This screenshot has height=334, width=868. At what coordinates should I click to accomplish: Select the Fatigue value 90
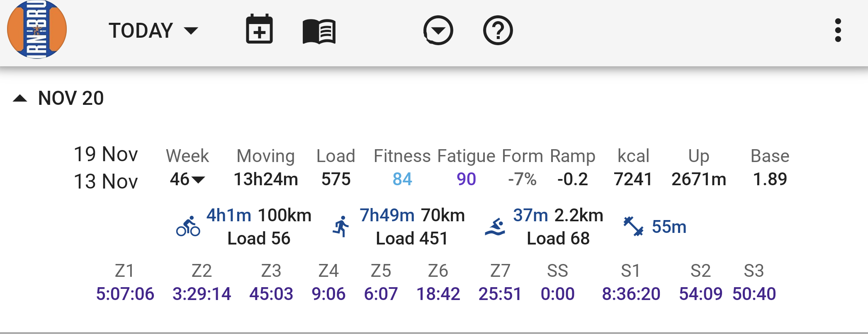pyautogui.click(x=466, y=179)
